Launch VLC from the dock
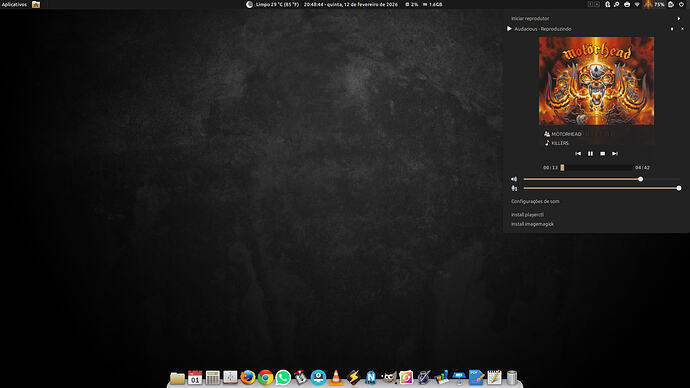The image size is (690, 388). 336,377
